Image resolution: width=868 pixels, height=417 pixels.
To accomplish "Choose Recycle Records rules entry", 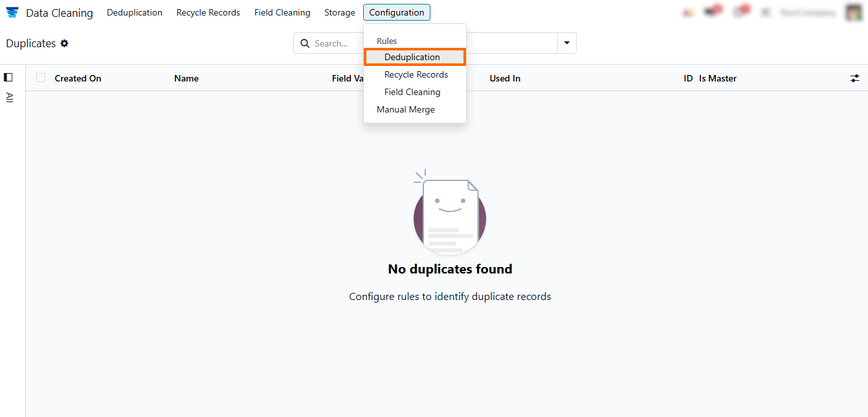I will [x=416, y=74].
